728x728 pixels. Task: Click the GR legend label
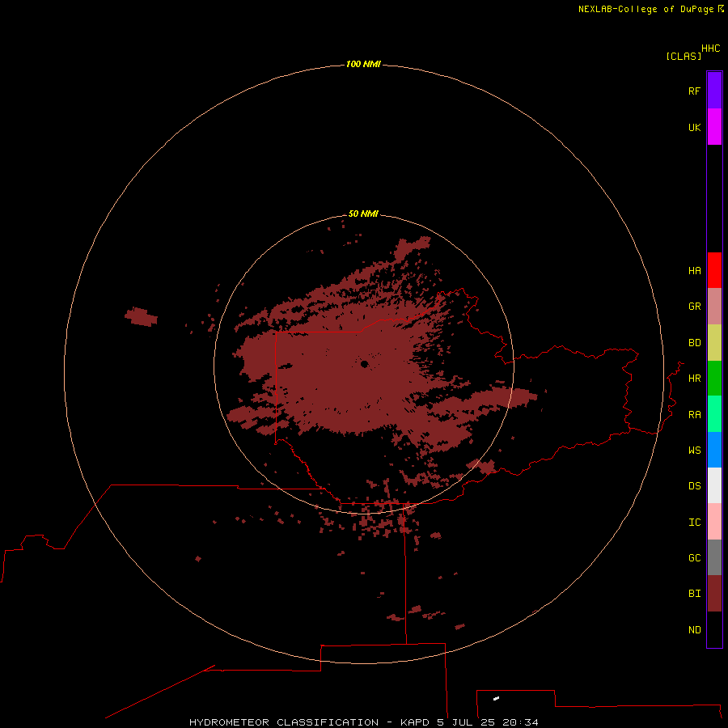point(694,307)
